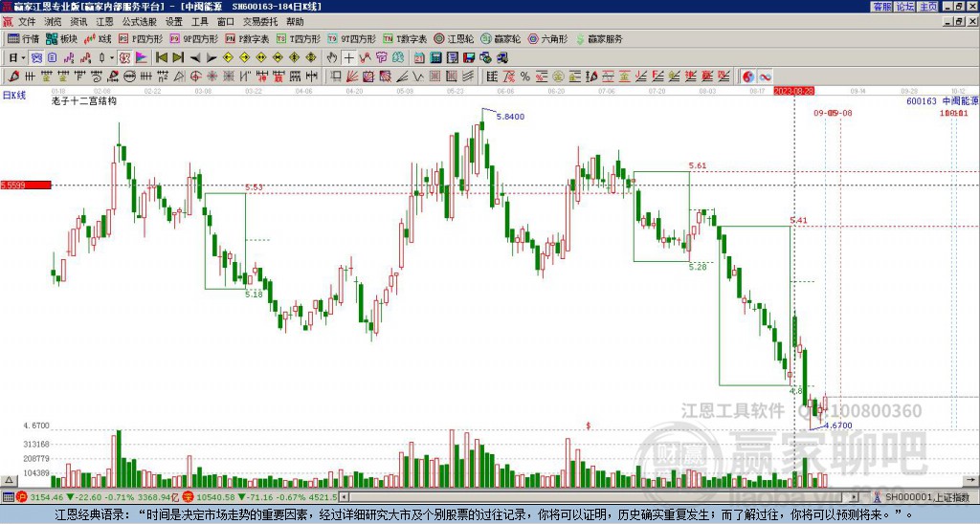
Task: Open the 六角形 hexagon tool
Action: 547,38
